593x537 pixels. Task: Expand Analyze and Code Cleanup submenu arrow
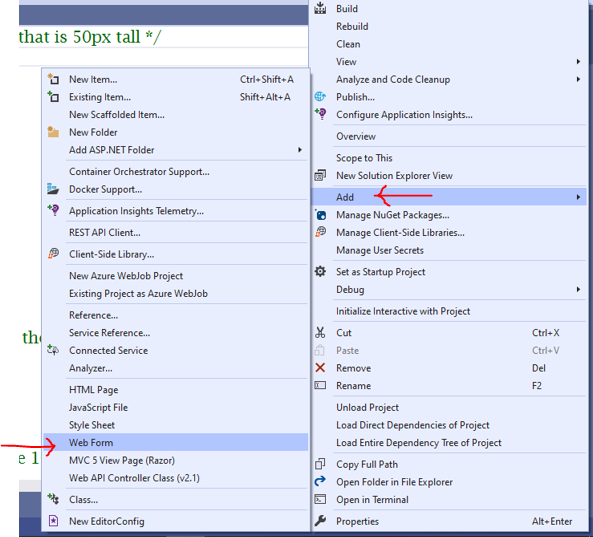click(578, 79)
